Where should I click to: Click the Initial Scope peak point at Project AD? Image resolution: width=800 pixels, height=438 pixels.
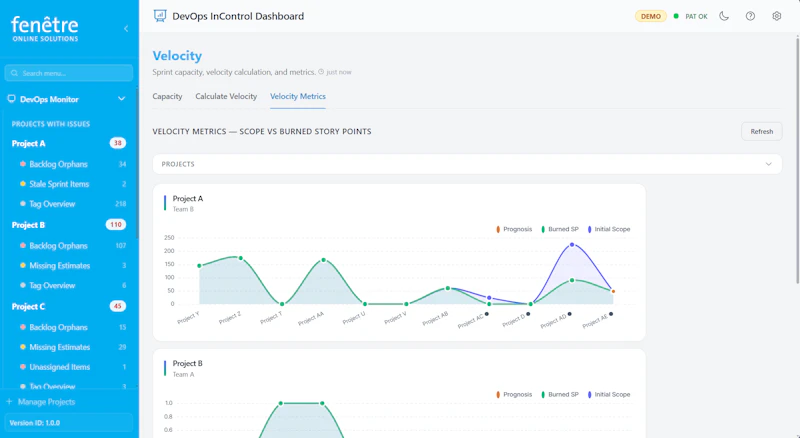click(x=572, y=245)
